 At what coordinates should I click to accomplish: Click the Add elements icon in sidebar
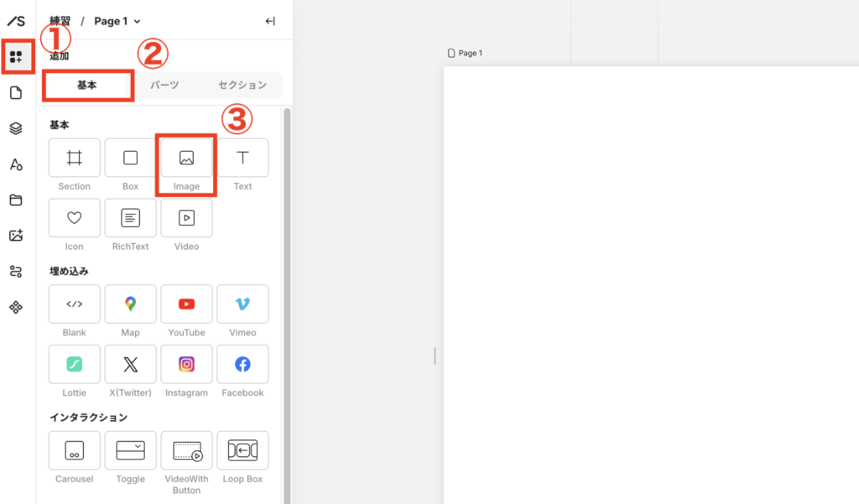(x=16, y=57)
